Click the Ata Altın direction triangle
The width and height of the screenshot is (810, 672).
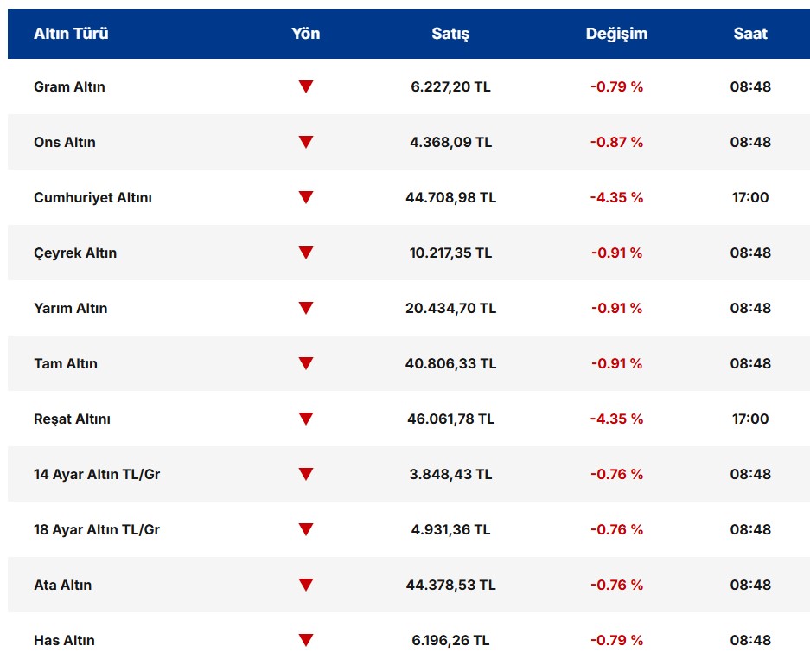305,585
